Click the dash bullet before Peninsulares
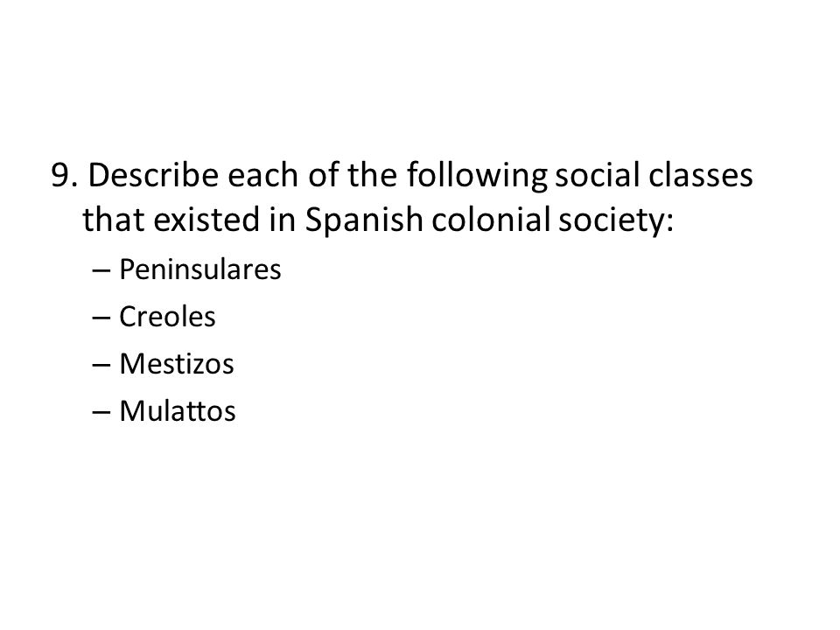The width and height of the screenshot is (840, 630). (101, 270)
